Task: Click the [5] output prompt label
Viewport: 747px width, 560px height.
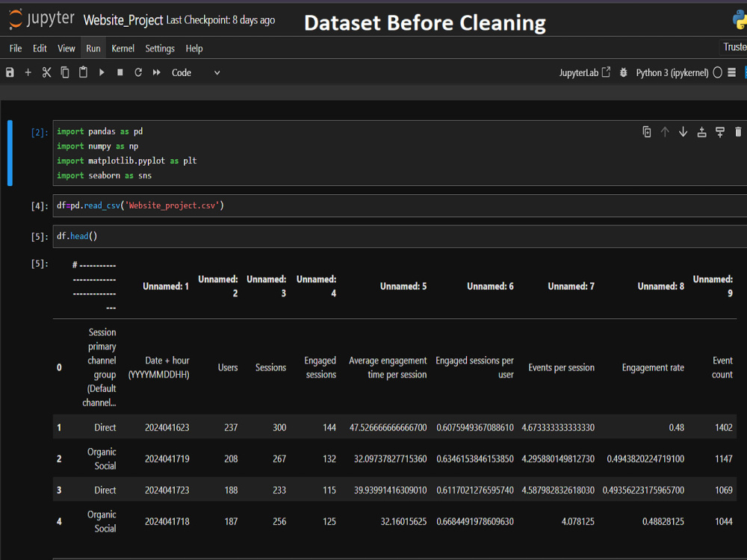Action: tap(40, 264)
